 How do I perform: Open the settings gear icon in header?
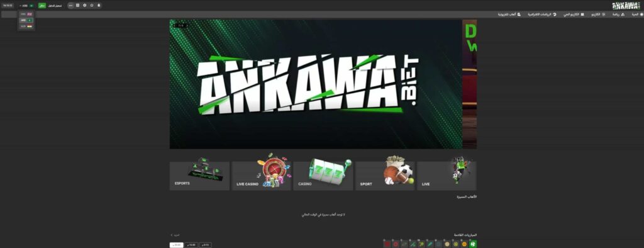point(85,5)
